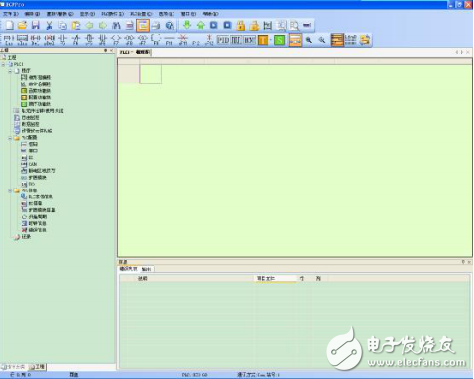Toggle the highlighted orange icon left of zoom-in
This screenshot has height=379, width=474.
pyautogui.click(x=295, y=40)
